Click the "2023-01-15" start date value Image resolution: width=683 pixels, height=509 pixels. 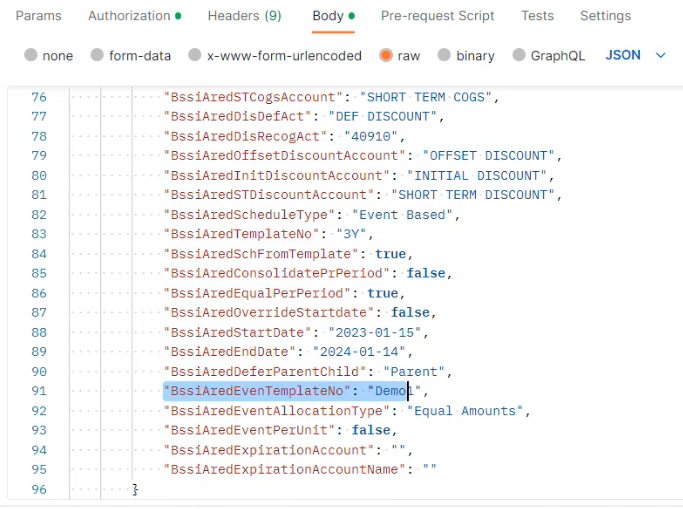point(375,332)
